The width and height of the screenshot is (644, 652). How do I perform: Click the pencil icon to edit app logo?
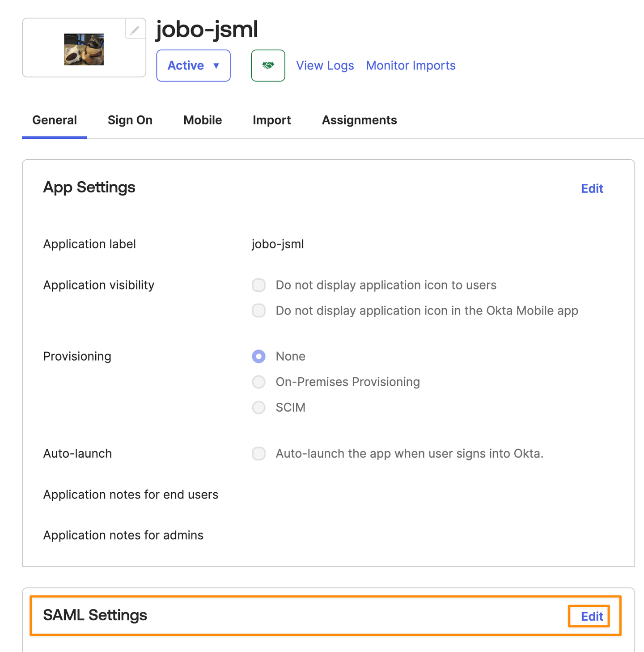click(x=135, y=30)
